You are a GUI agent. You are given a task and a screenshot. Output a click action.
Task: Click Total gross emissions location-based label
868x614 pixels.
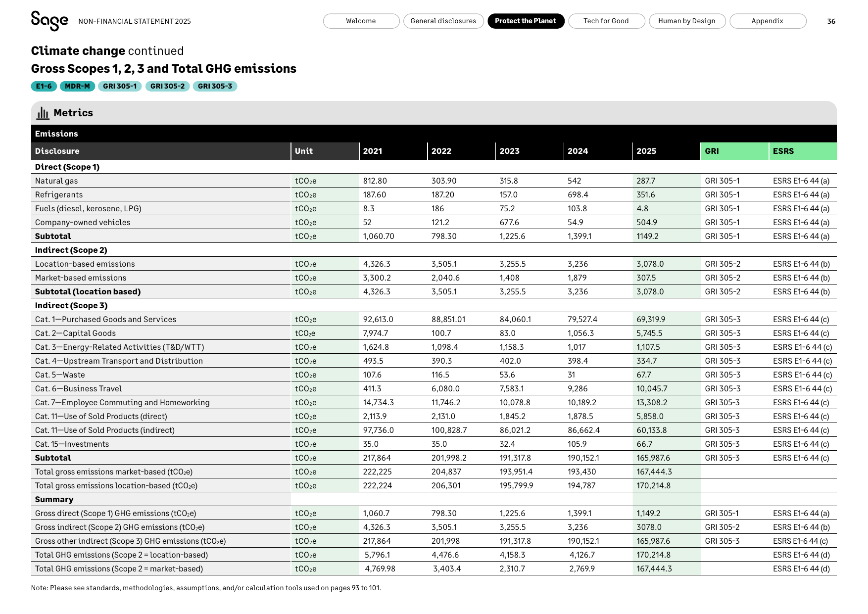[x=116, y=486]
